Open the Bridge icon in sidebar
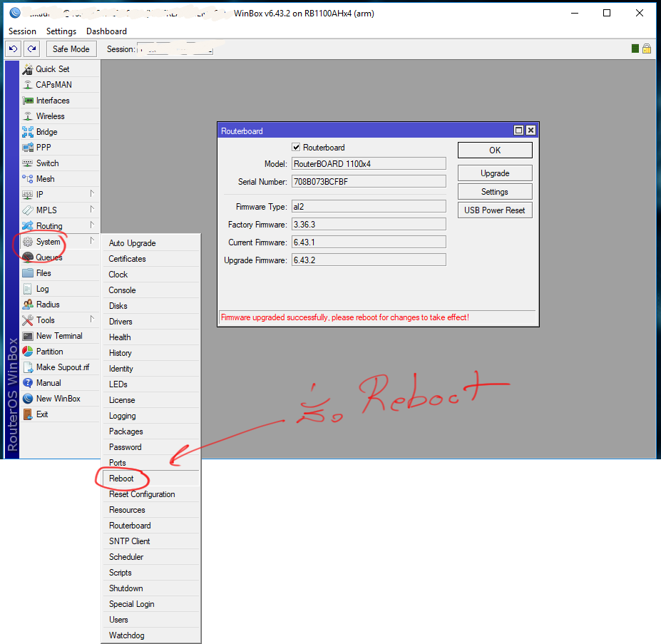 28,132
